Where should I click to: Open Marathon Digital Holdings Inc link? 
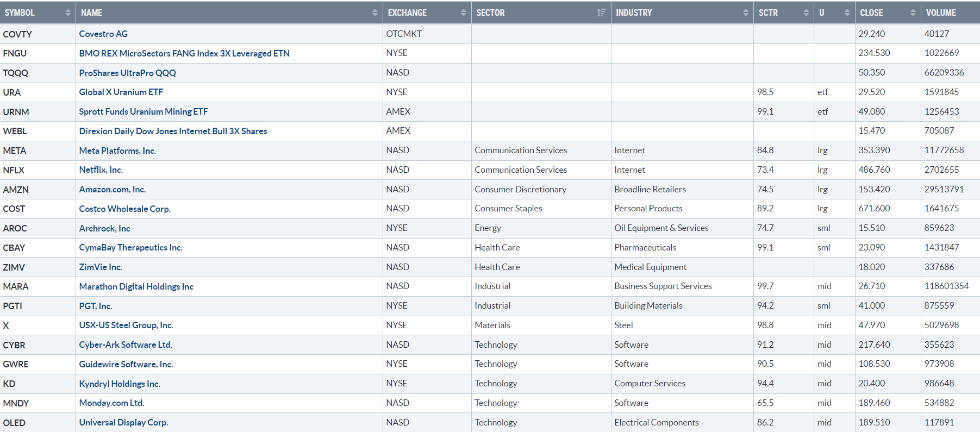point(136,286)
